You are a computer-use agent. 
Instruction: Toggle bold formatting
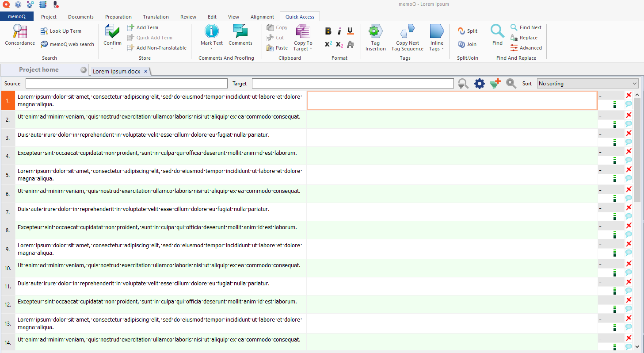pos(328,31)
